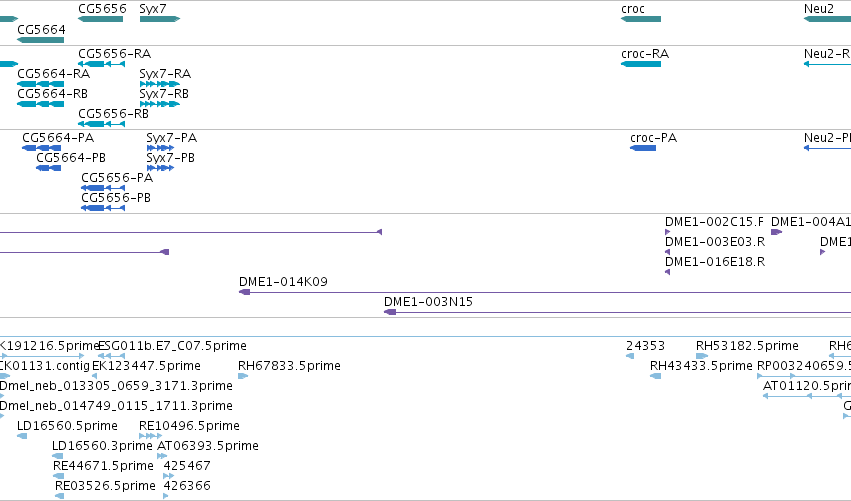Click the AT06393.5prime label
The image size is (851, 501).
point(208,446)
